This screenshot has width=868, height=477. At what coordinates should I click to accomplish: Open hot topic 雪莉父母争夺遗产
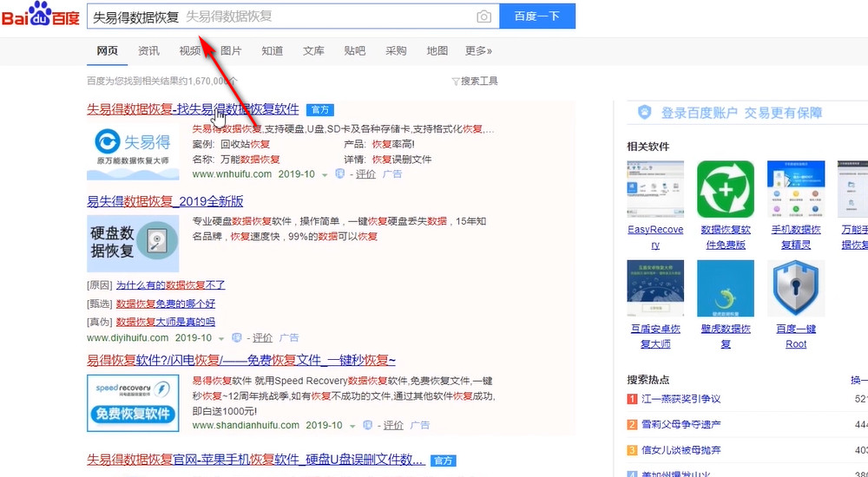tap(681, 424)
